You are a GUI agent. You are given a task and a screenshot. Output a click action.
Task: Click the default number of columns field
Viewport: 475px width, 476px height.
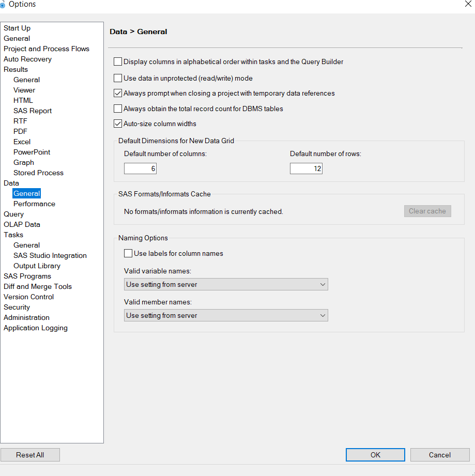coord(140,168)
